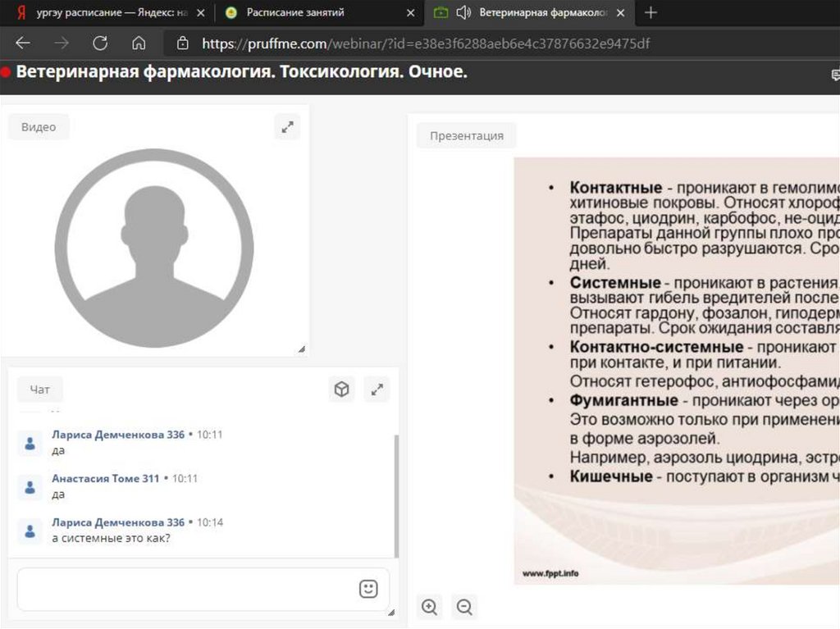Navigate back in browser history

(23, 43)
